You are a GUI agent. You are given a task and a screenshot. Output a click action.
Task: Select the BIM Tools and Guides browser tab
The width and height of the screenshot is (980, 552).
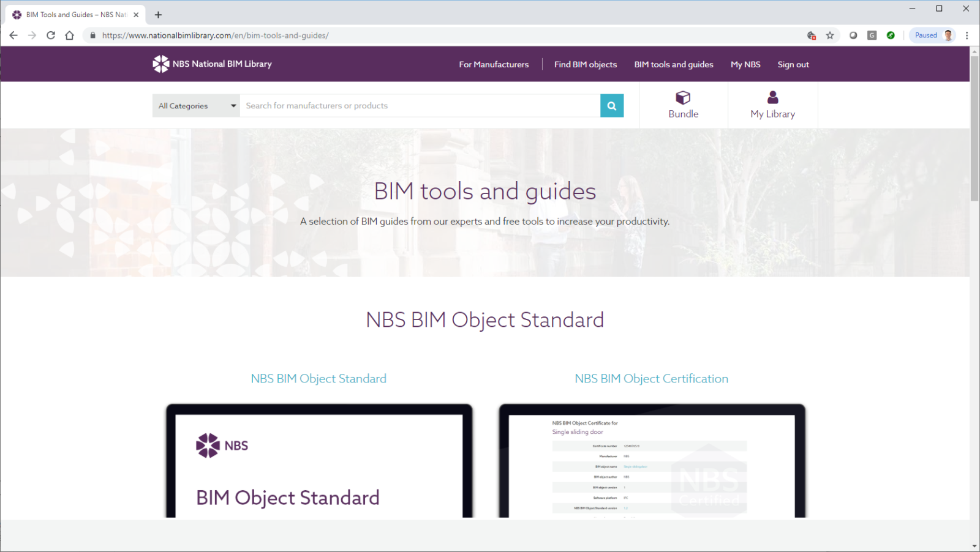click(76, 15)
